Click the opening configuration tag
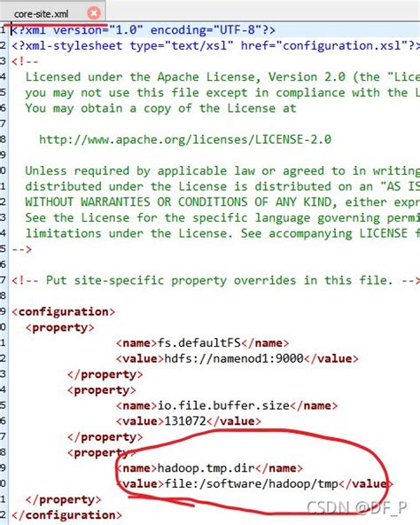The image size is (420, 525). (x=64, y=312)
